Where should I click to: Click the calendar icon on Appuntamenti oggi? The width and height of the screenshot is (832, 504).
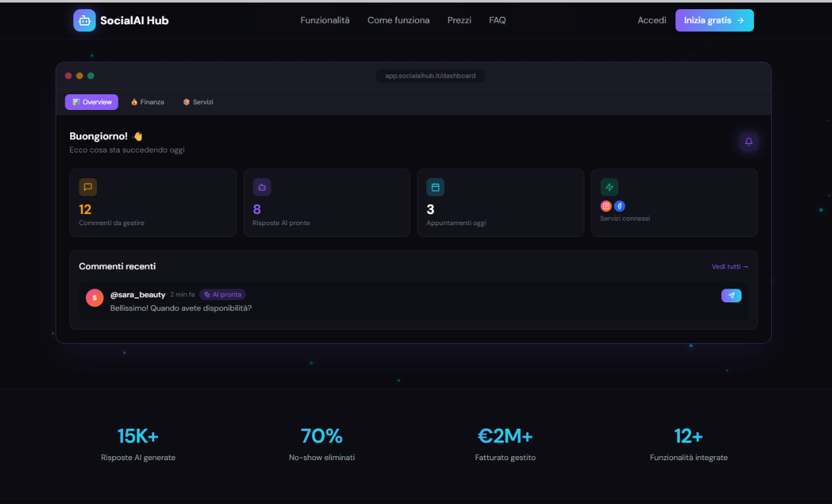(x=435, y=187)
